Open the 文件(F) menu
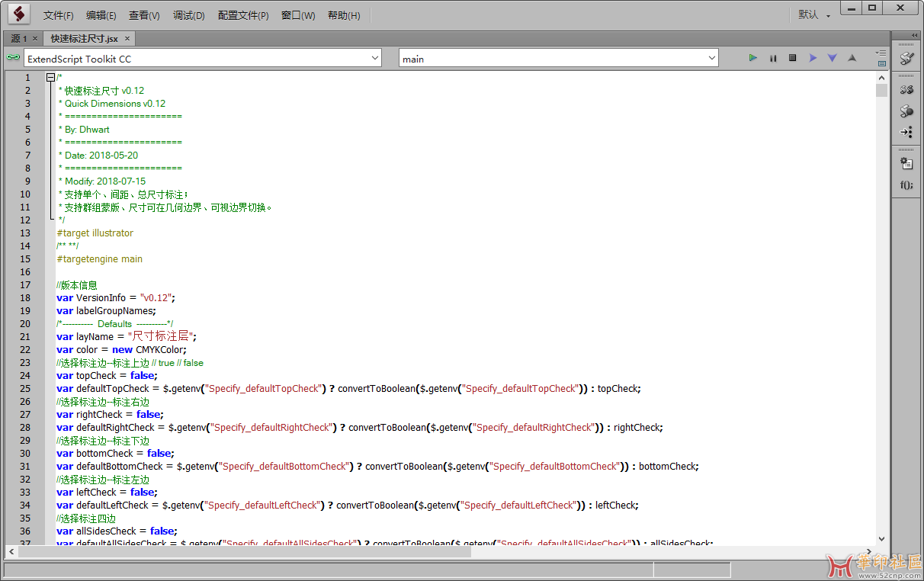Screen dimensions: 924x581 coord(59,15)
